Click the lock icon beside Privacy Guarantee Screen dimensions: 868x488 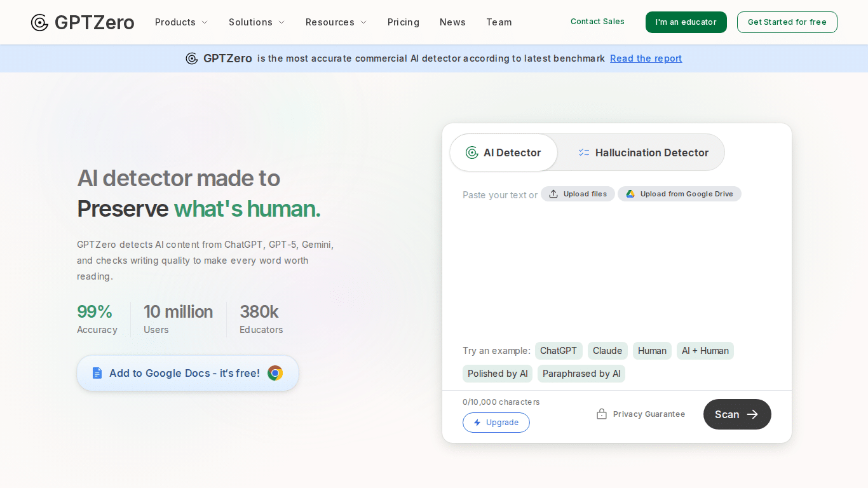pyautogui.click(x=602, y=414)
